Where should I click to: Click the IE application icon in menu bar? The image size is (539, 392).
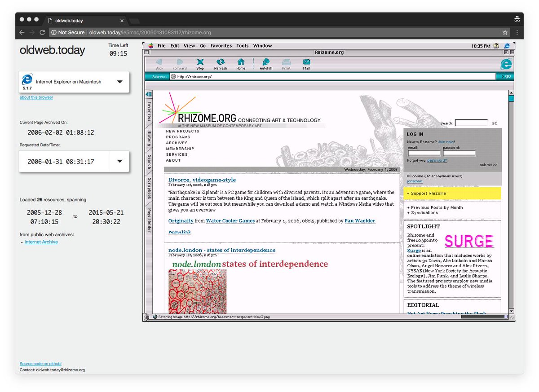(507, 45)
